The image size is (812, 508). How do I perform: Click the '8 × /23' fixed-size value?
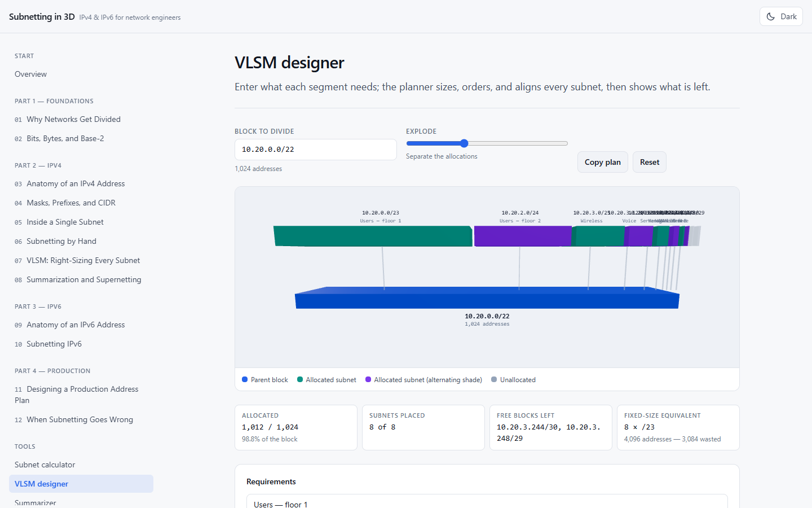[x=639, y=427]
